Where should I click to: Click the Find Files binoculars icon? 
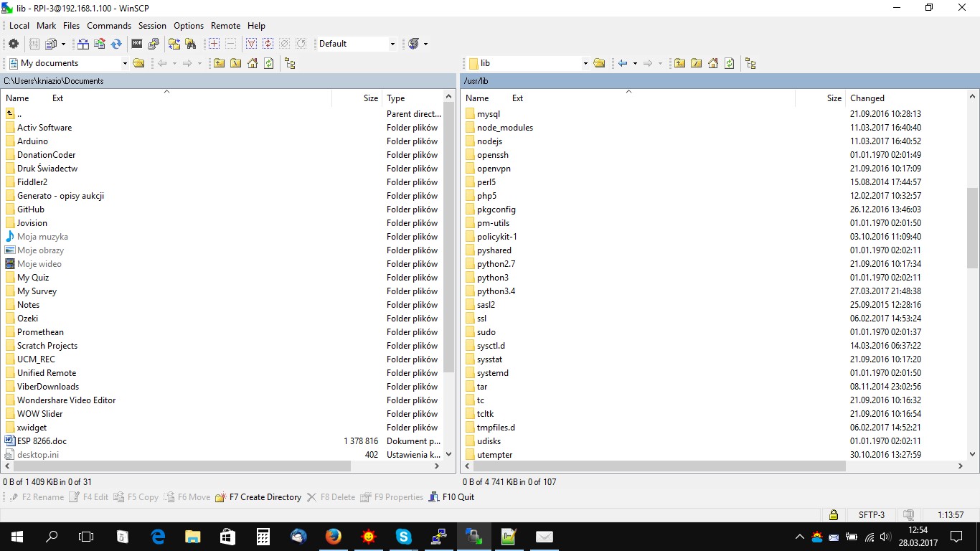pos(191,44)
